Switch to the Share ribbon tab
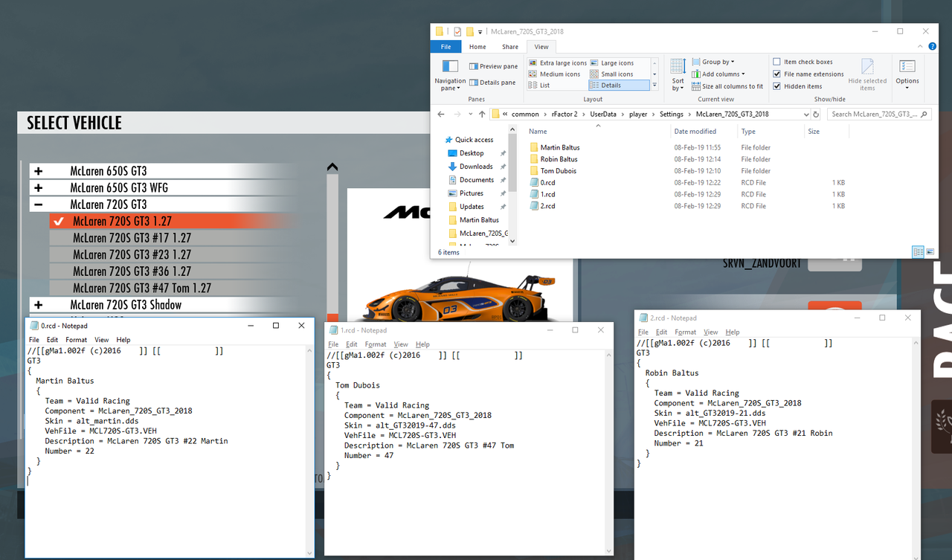The image size is (952, 560). pyautogui.click(x=510, y=47)
